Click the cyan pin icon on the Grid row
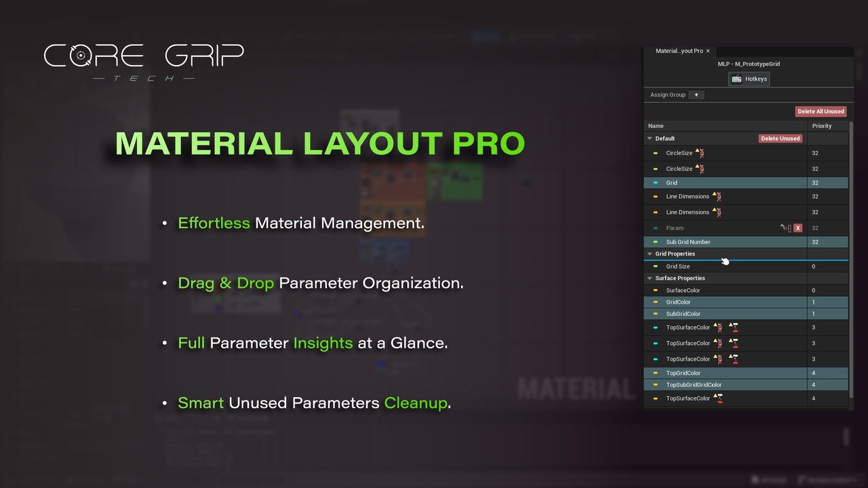Screen dimensions: 868x488 [x=656, y=183]
